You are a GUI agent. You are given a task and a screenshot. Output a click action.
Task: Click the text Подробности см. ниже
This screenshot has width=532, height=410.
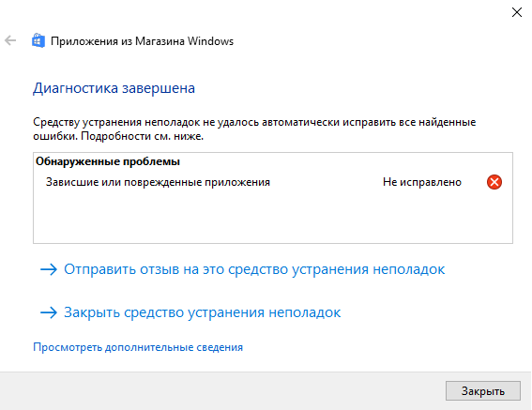tap(143, 136)
